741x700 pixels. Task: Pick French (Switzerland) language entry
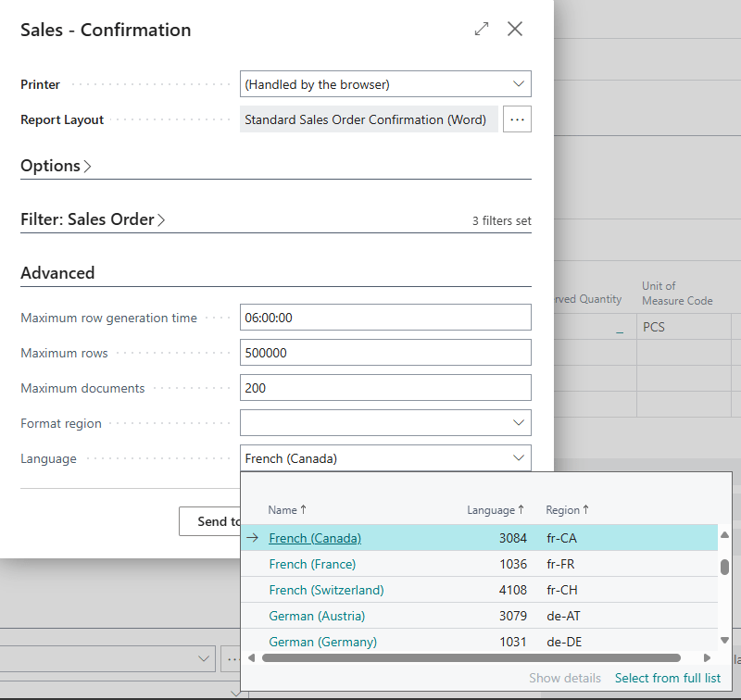click(x=326, y=590)
